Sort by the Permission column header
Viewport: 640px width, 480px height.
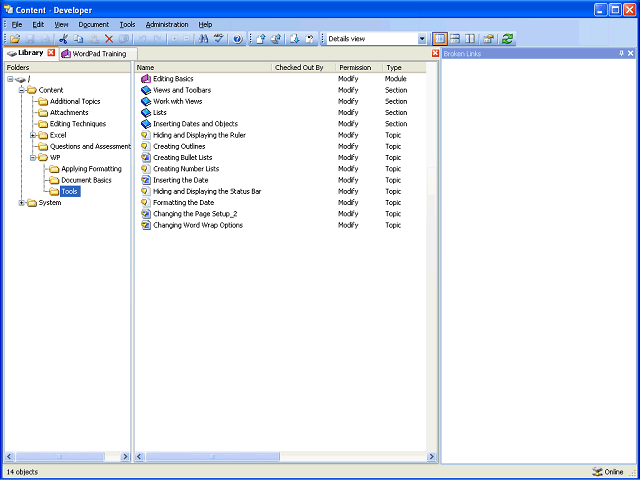(x=359, y=67)
